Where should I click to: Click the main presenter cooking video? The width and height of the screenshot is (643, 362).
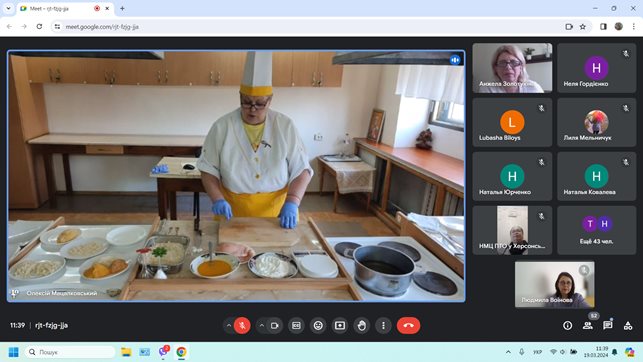(x=236, y=176)
